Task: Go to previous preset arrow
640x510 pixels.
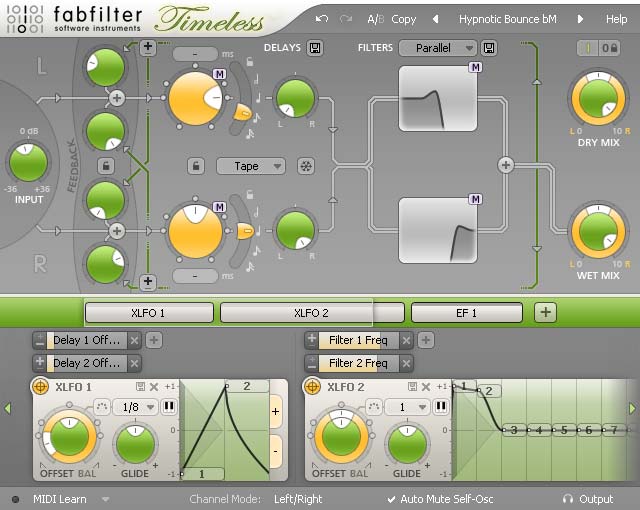Action: click(435, 19)
